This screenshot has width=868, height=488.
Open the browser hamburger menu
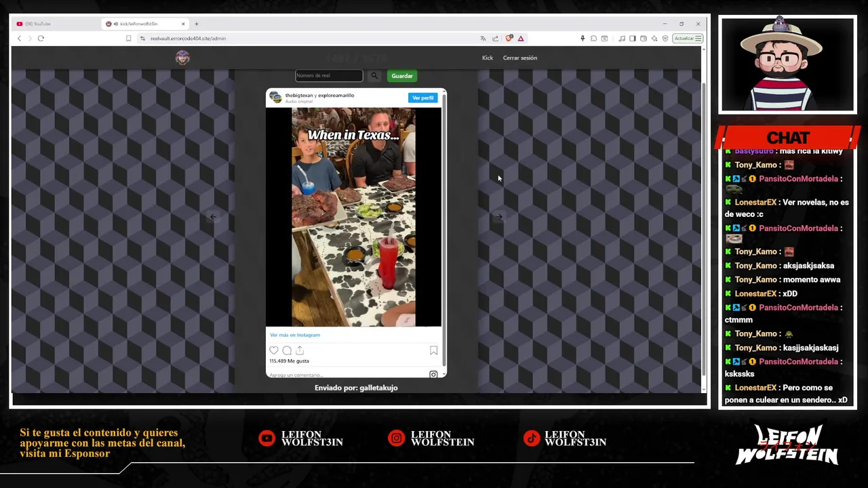[698, 38]
